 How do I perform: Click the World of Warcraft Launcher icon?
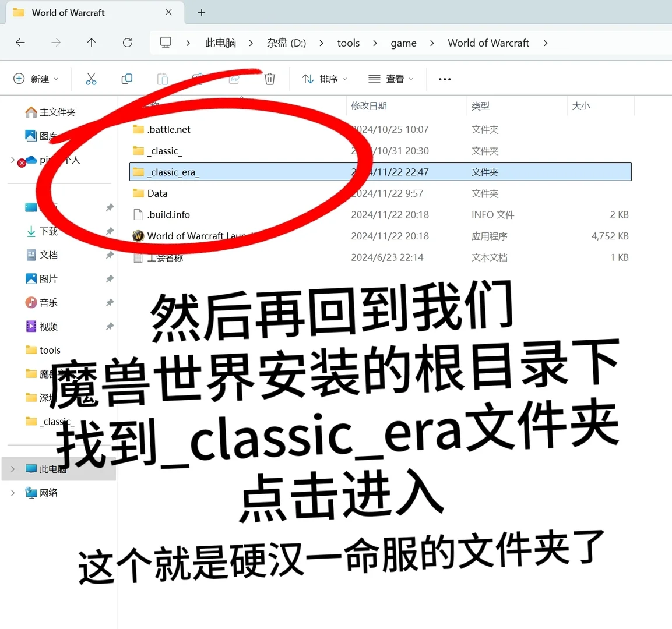coord(138,236)
